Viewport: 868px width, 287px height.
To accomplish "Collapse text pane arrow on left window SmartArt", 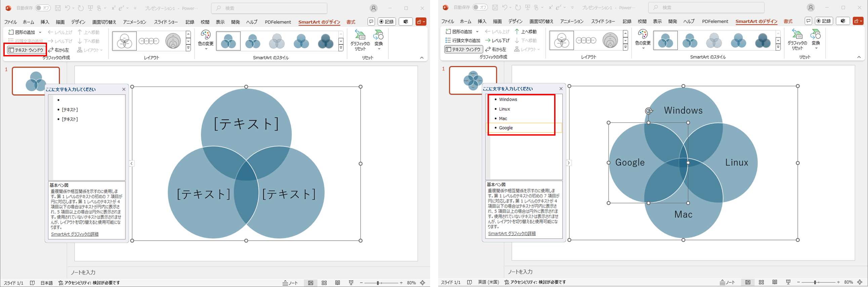I will (x=131, y=163).
